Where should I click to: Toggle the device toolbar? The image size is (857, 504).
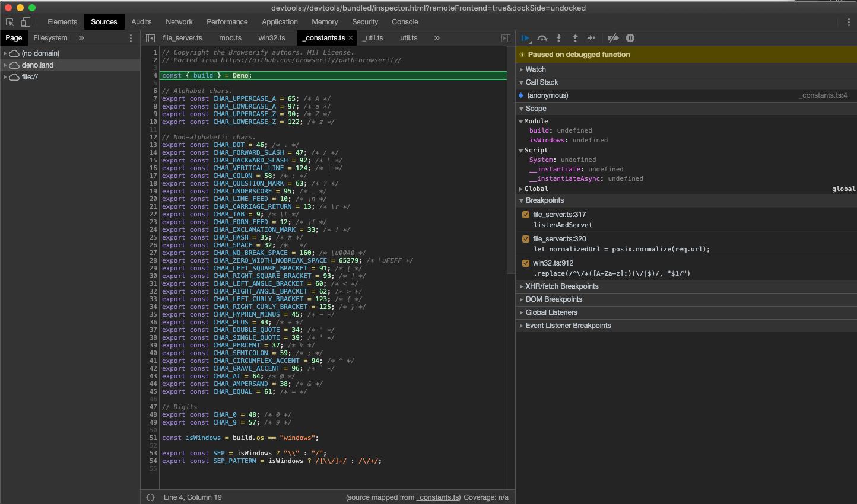coord(24,21)
